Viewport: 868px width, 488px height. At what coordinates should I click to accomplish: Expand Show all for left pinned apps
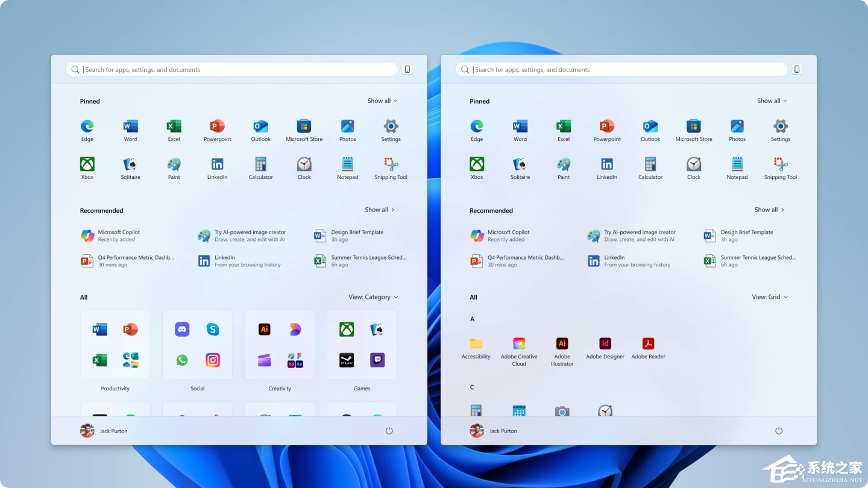(382, 101)
